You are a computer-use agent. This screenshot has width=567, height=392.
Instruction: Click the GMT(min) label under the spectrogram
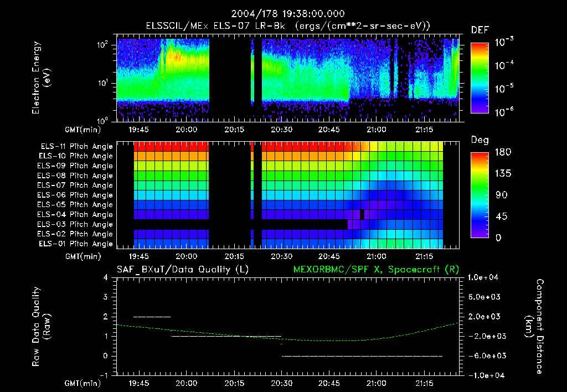click(x=83, y=130)
